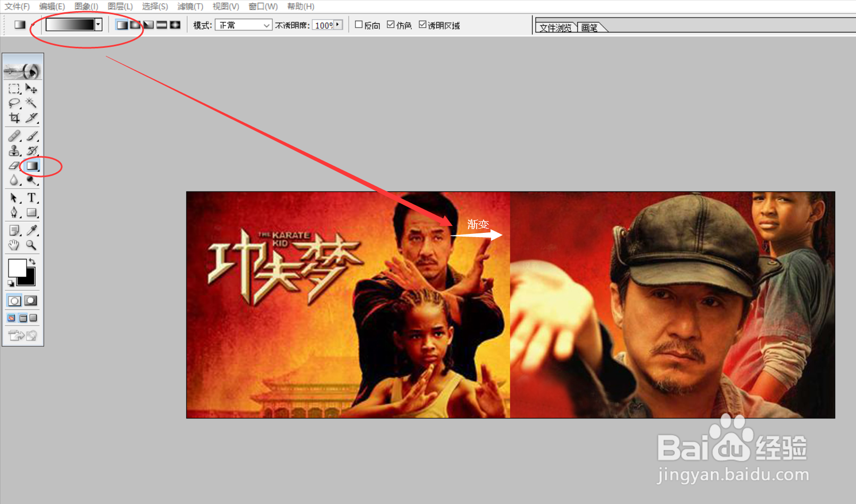The height and width of the screenshot is (504, 856).
Task: Choose Standard Screen mode
Action: tap(12, 318)
